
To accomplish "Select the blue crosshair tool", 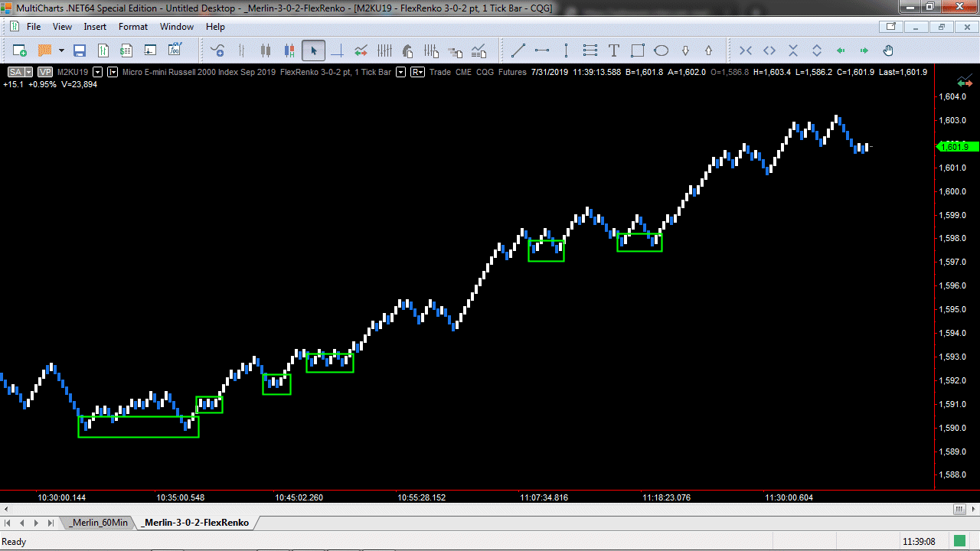I will point(337,51).
